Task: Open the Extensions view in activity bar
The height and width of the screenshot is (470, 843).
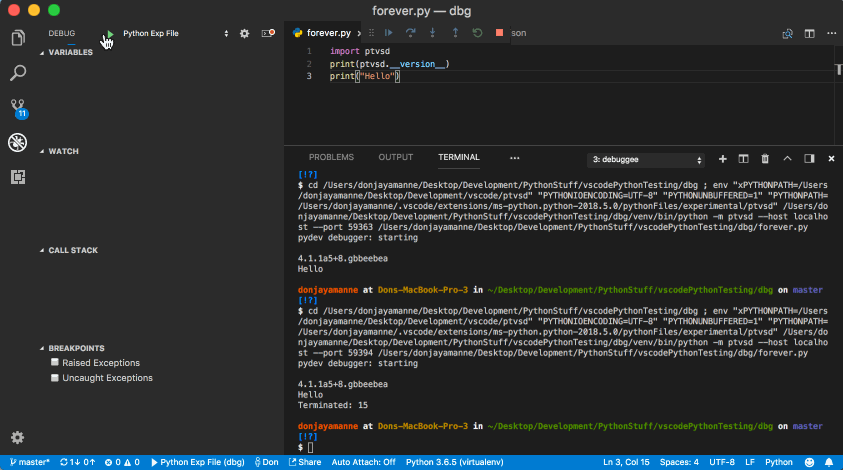Action: pos(18,177)
